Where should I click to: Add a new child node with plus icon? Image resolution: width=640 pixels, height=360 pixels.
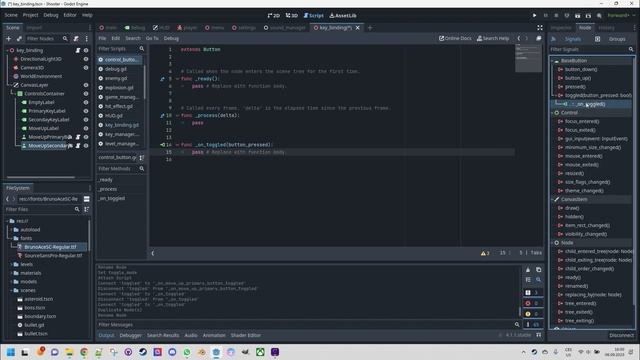point(9,38)
